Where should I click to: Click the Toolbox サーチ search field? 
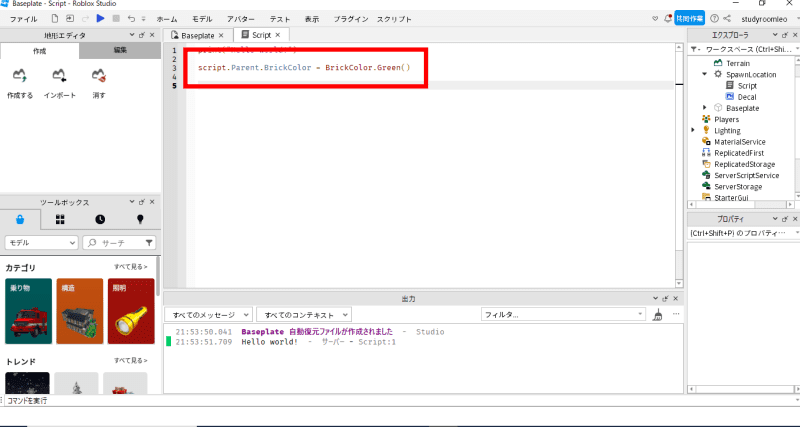pos(118,242)
